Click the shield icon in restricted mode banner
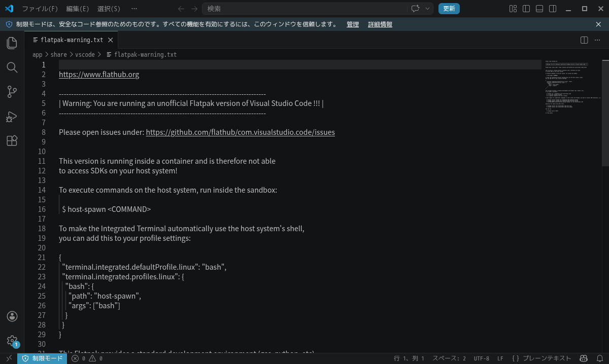Viewport: 609px width, 364px height. [x=9, y=24]
